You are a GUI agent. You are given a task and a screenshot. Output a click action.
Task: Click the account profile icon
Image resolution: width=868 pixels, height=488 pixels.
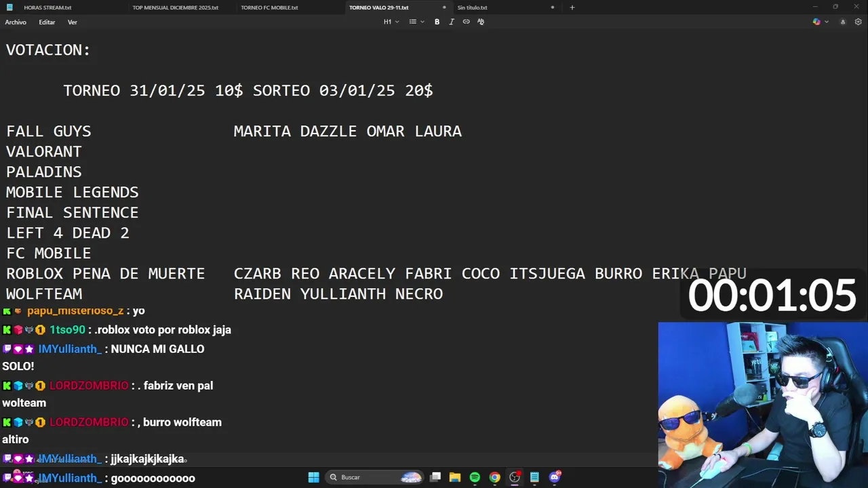point(843,22)
